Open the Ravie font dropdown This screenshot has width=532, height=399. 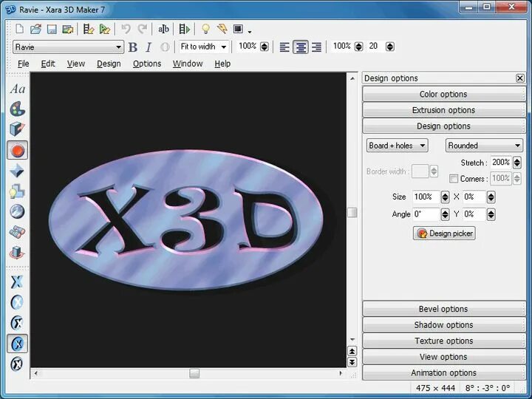tap(68, 47)
